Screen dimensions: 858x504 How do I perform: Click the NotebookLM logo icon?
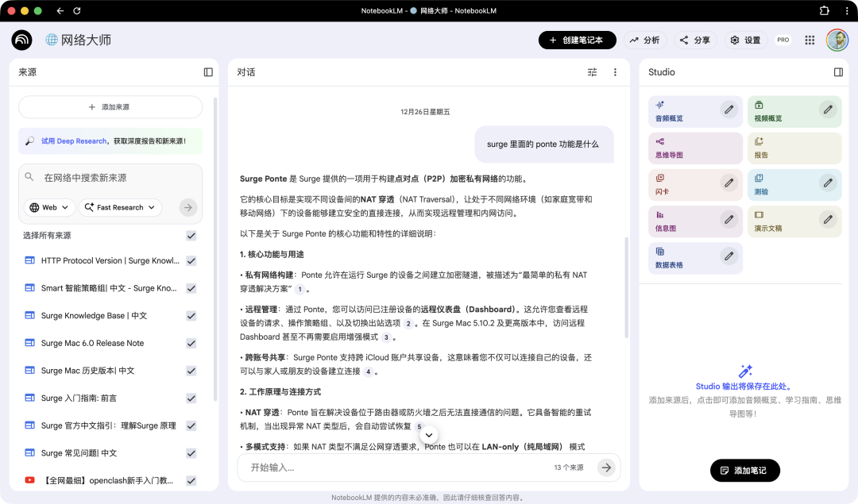click(x=22, y=40)
